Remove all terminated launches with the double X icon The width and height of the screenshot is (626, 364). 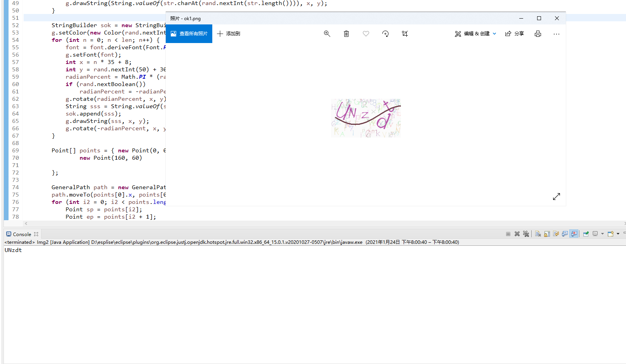pos(526,234)
